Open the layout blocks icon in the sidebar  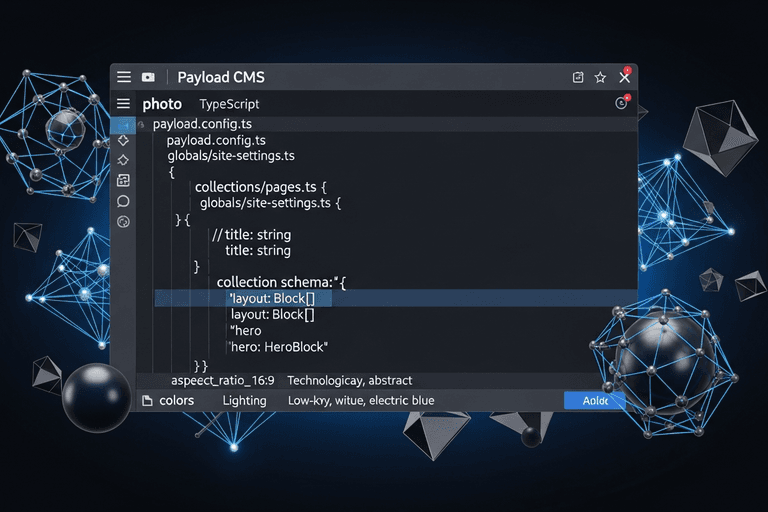[x=123, y=180]
